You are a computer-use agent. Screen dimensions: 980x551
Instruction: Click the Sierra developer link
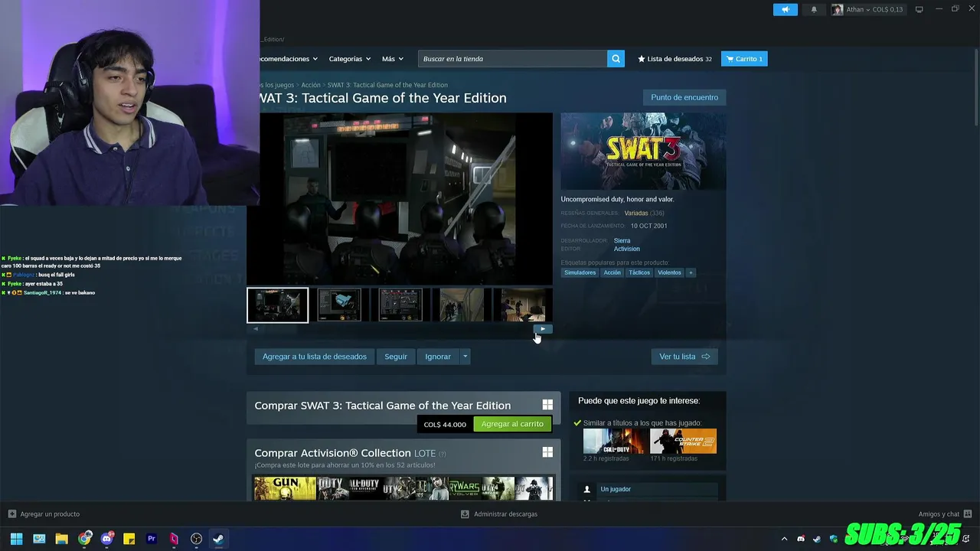622,241
